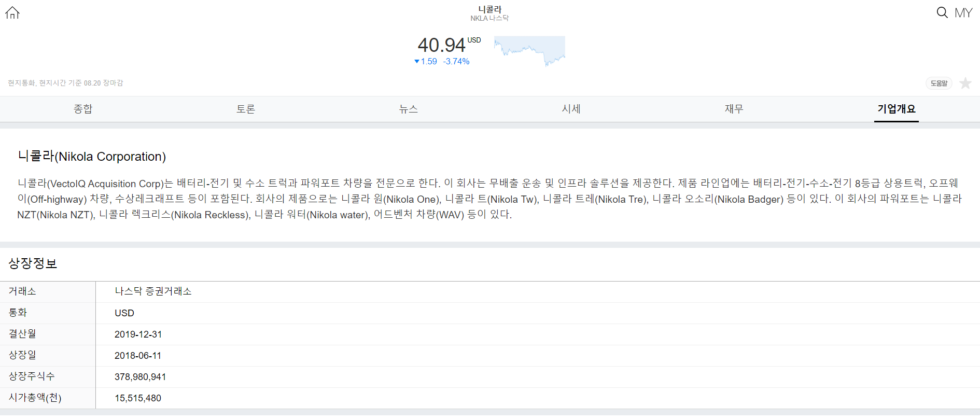The image size is (980, 420).
Task: Open the MY page link
Action: coord(963,12)
